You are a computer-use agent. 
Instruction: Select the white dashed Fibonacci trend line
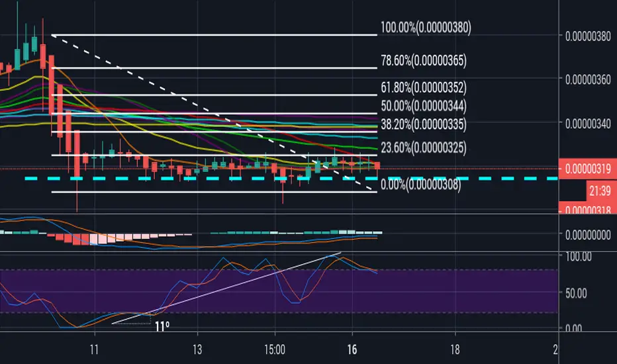(x=213, y=113)
